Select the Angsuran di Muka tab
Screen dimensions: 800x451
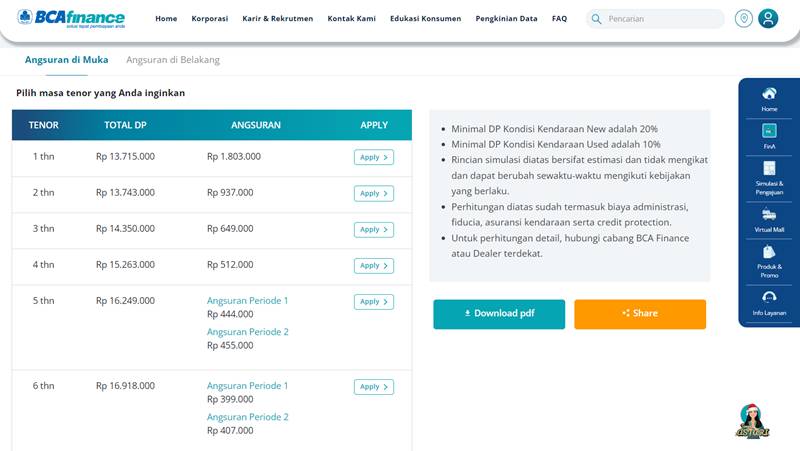66,60
